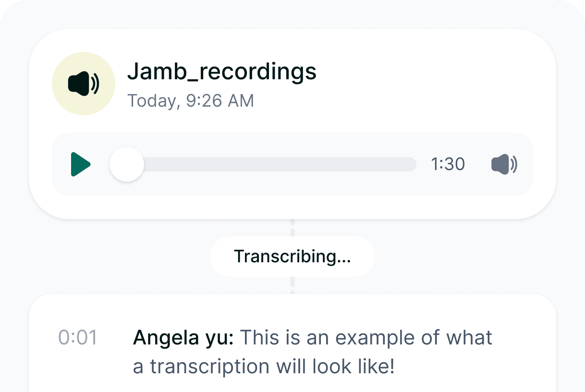The image size is (585, 392).
Task: Click the dashed connector below Transcribing pill
Action: (x=292, y=285)
